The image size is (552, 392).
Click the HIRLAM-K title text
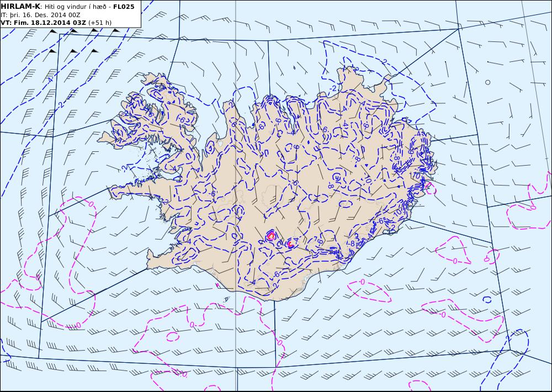[x=21, y=7]
